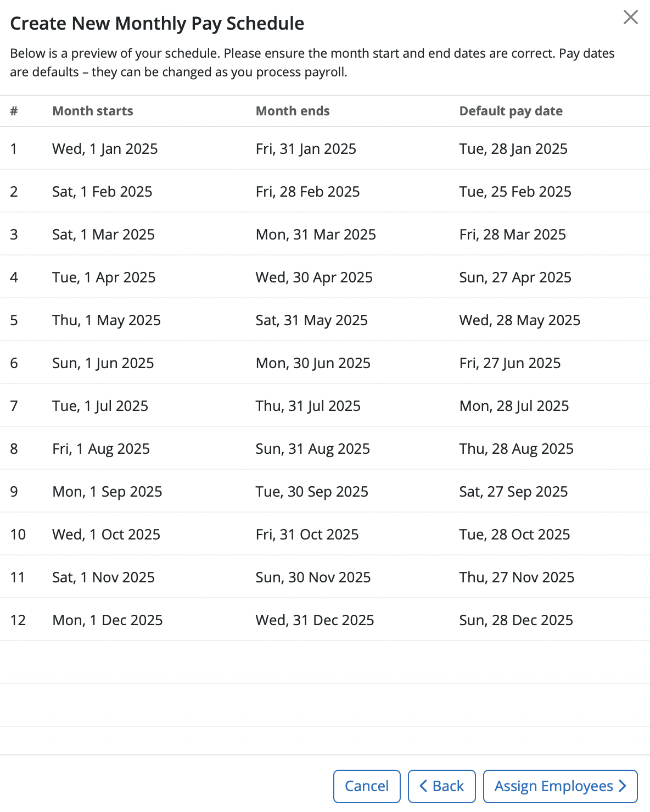Select Fri, 1 Aug 2025 start date
Image resolution: width=650 pixels, height=812 pixels.
(101, 449)
